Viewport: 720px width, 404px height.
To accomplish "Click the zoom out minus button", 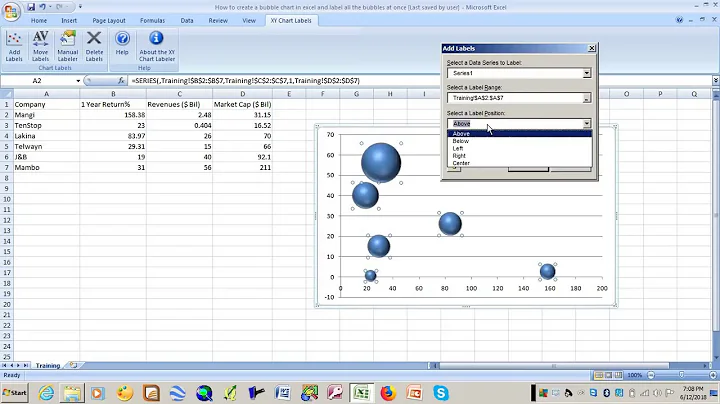I will [x=651, y=375].
